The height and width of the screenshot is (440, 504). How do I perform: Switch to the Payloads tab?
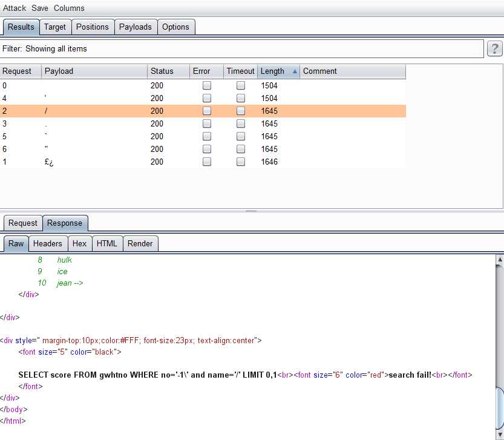136,27
